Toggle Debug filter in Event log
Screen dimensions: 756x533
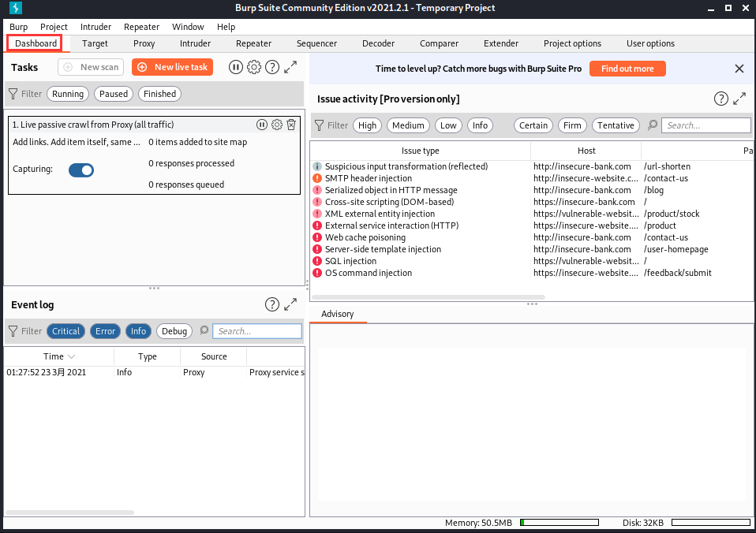[174, 331]
